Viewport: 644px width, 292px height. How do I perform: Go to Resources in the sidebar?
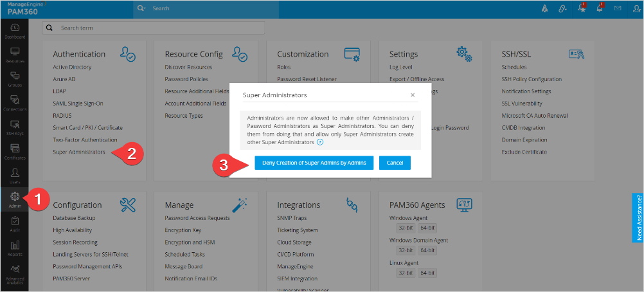tap(15, 54)
